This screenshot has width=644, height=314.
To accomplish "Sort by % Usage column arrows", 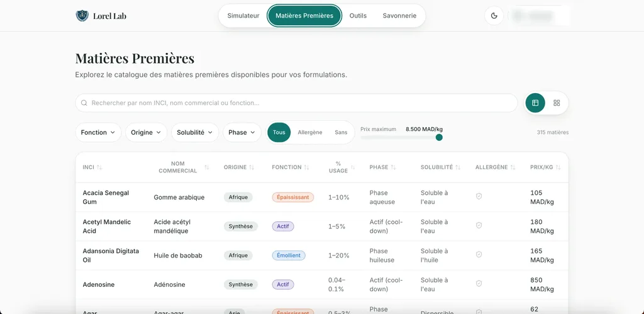I will click(x=353, y=167).
